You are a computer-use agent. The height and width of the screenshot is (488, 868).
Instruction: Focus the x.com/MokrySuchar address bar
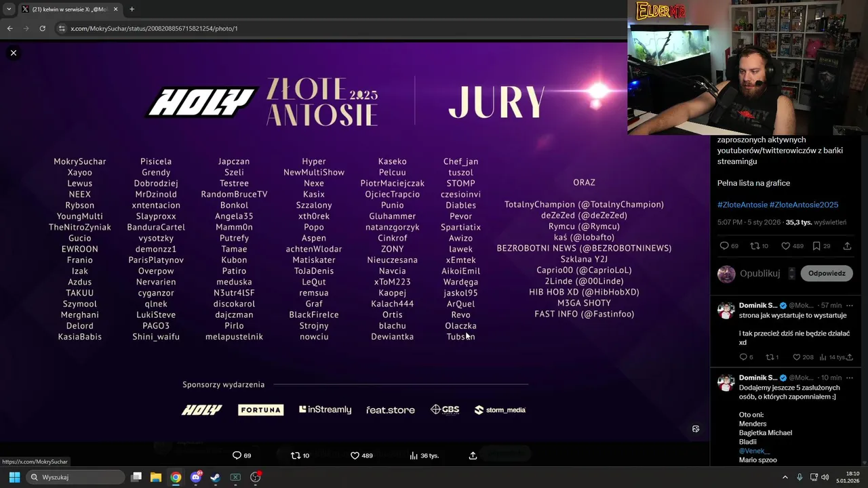[x=339, y=28]
